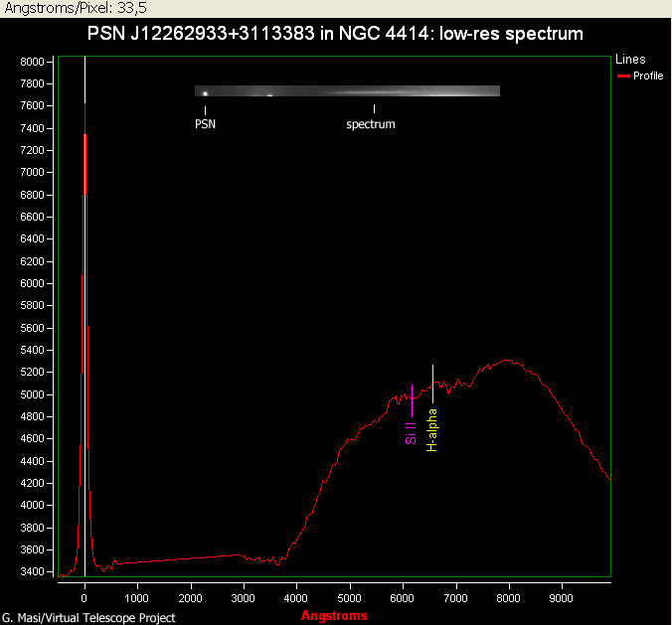Click the magenta Si II line marker
This screenshot has height=625, width=672.
[412, 399]
